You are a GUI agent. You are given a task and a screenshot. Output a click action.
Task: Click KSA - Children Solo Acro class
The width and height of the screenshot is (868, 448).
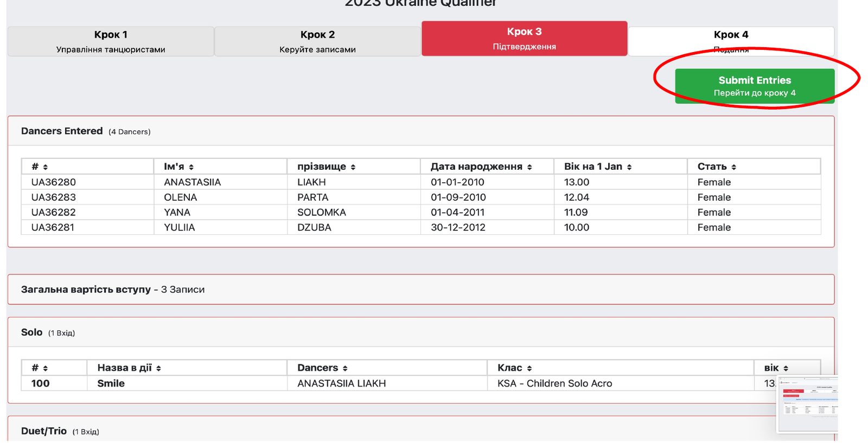point(554,383)
